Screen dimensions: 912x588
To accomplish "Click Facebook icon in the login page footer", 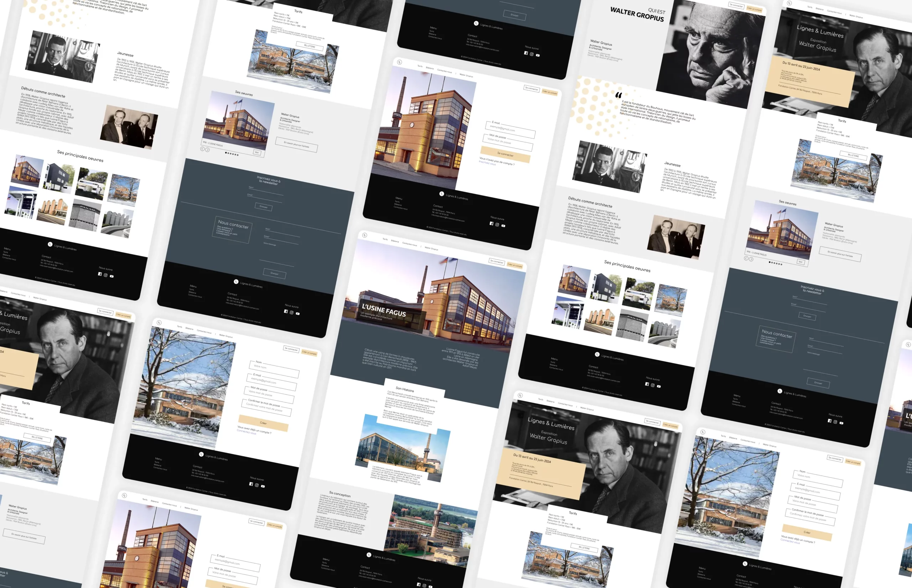I will [x=491, y=224].
